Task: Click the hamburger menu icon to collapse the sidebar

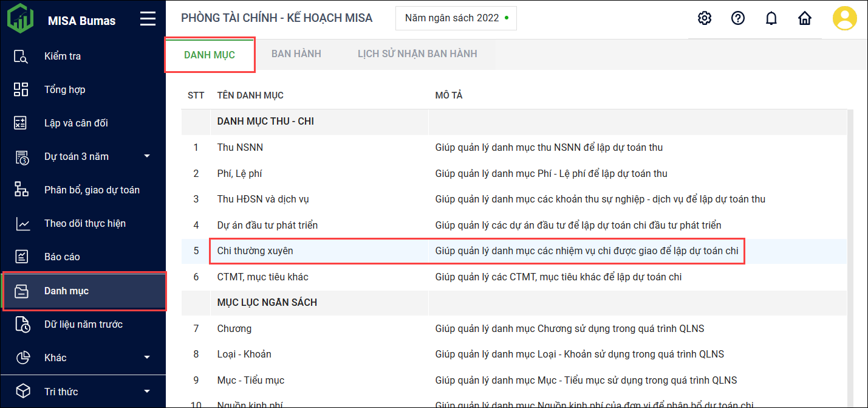Action: coord(148,19)
